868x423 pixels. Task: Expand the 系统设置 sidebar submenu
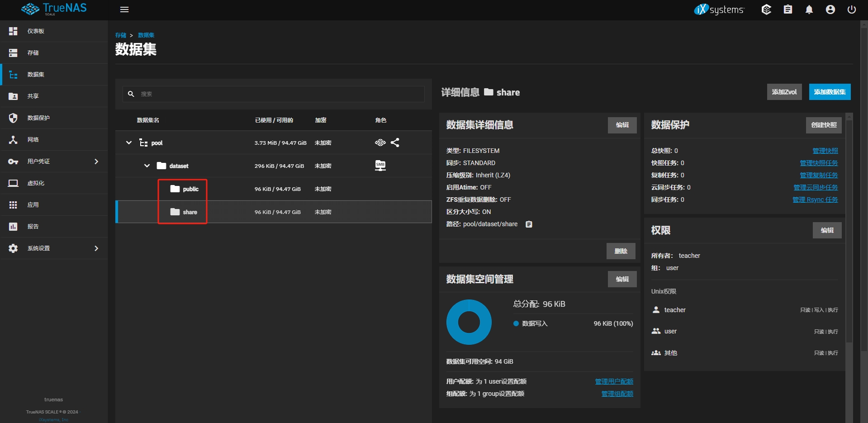[96, 248]
